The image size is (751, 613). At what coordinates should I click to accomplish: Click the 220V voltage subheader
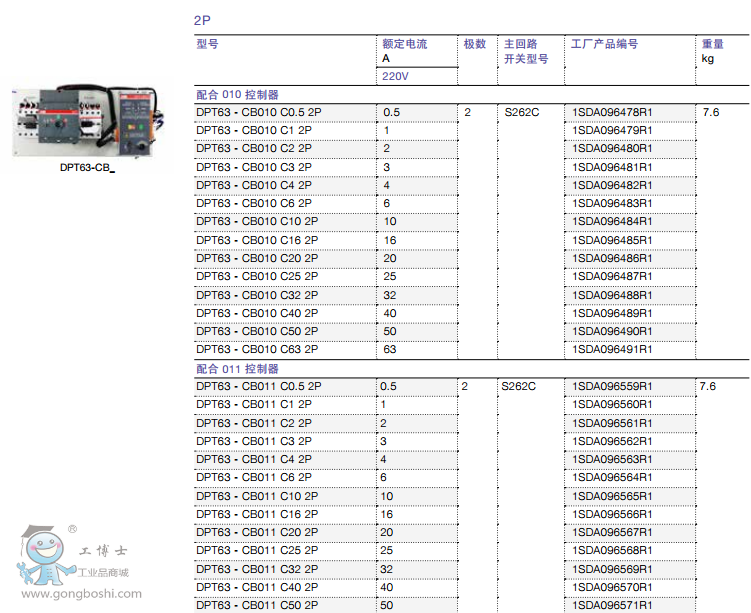396,76
